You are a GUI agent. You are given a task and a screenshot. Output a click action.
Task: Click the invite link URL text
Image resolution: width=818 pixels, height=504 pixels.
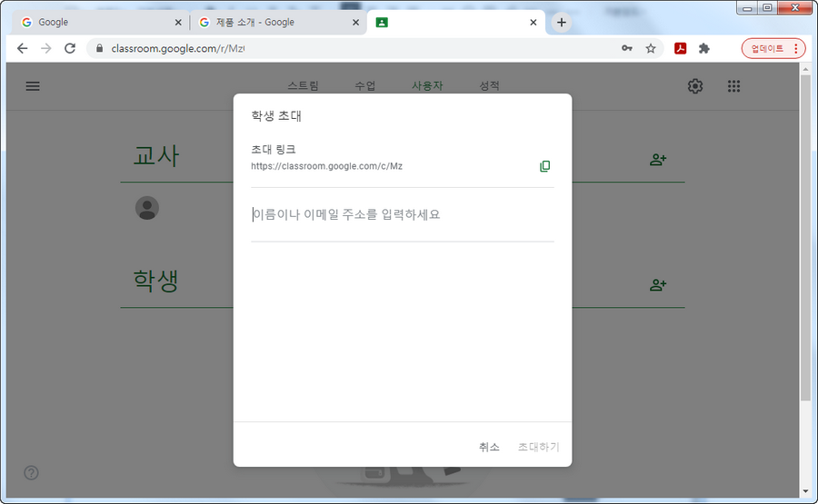(x=326, y=166)
